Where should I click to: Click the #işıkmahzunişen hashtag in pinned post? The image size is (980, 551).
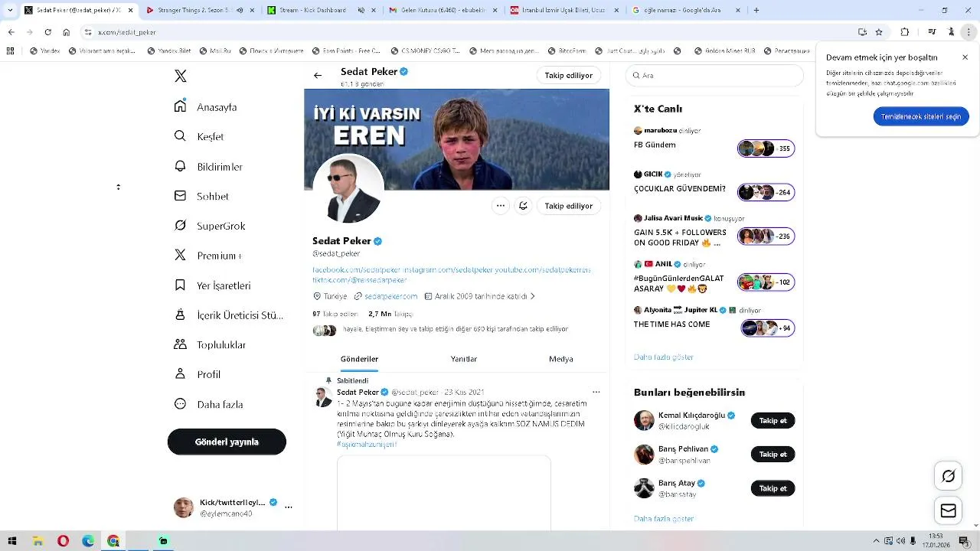[x=367, y=444]
